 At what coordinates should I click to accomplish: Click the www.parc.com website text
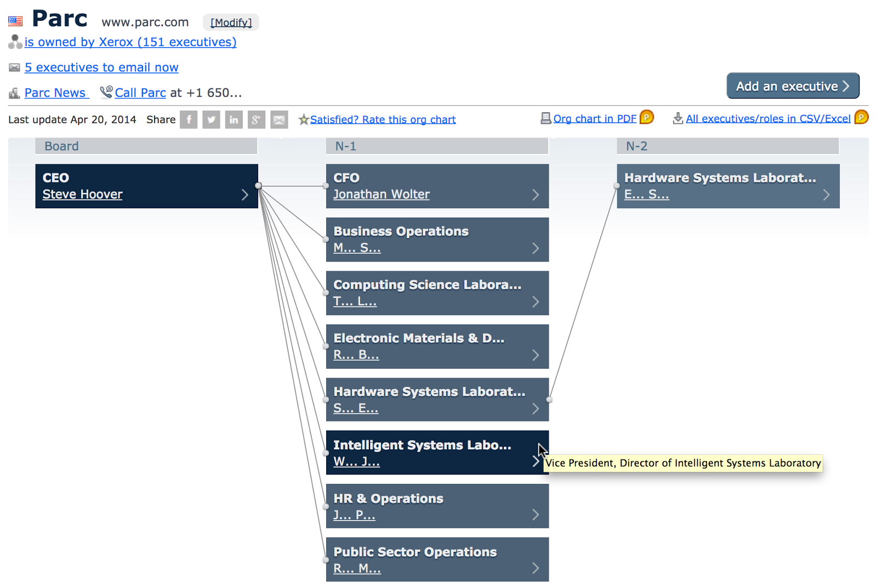point(145,22)
